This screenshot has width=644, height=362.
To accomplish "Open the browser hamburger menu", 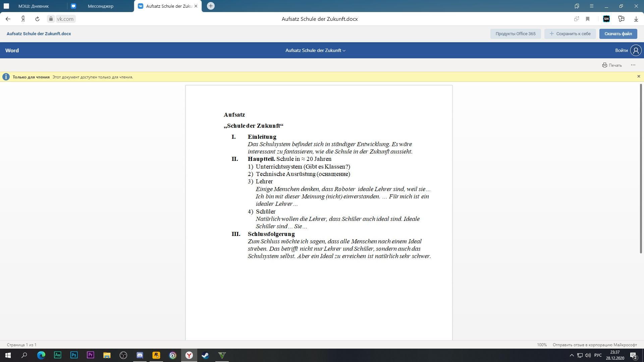I will (x=592, y=6).
